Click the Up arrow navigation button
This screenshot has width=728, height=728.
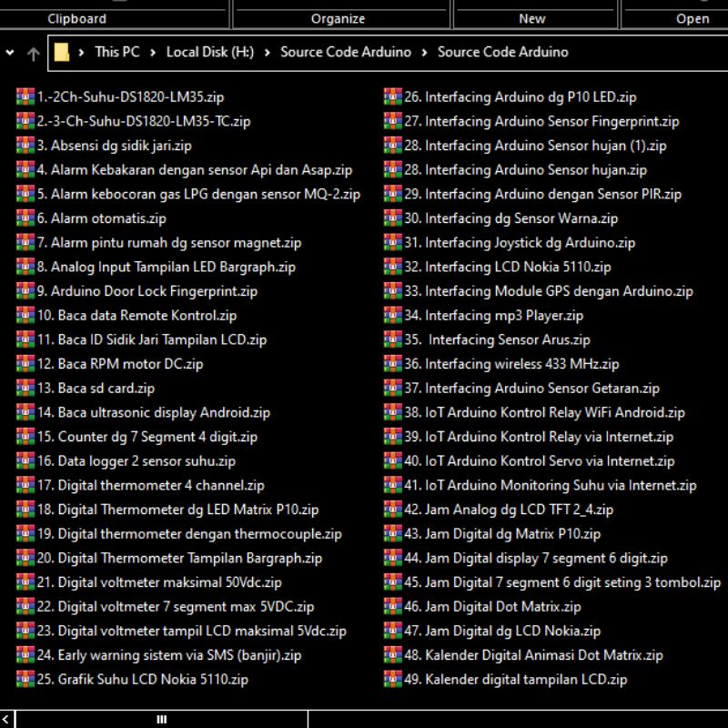[x=34, y=54]
